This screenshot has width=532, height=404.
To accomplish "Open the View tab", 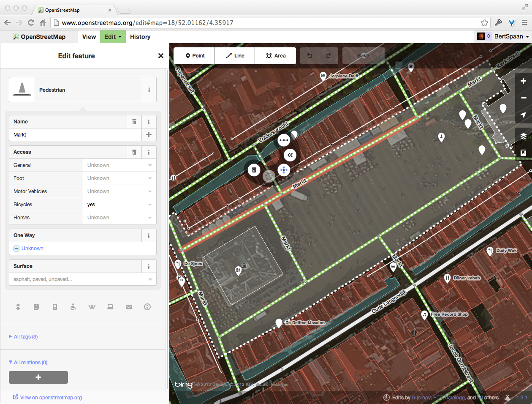I will coord(89,37).
